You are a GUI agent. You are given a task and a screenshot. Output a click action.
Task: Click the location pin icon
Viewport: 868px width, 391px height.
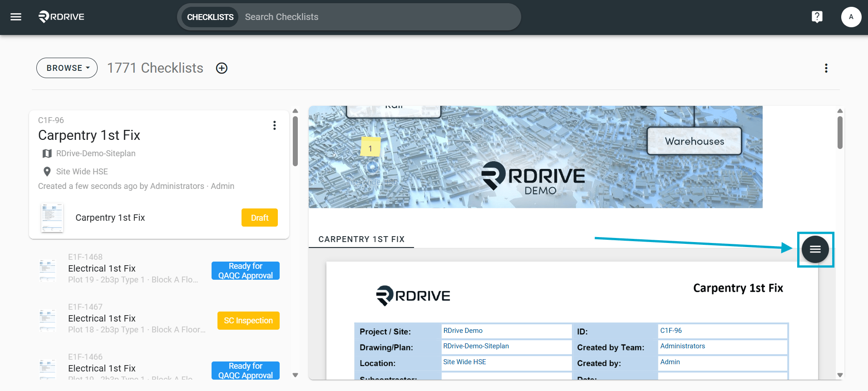47,172
